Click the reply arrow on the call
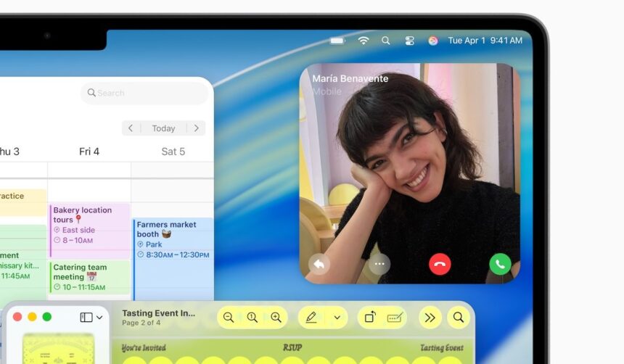This screenshot has width=624, height=364. tap(319, 264)
